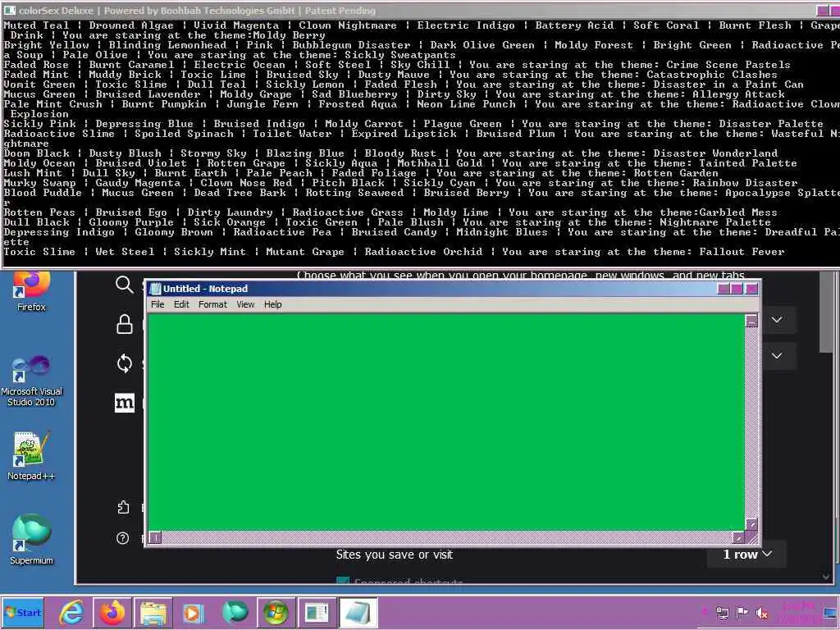Click console text 'Nightmare Palette'
This screenshot has width=840, height=630.
tap(715, 222)
